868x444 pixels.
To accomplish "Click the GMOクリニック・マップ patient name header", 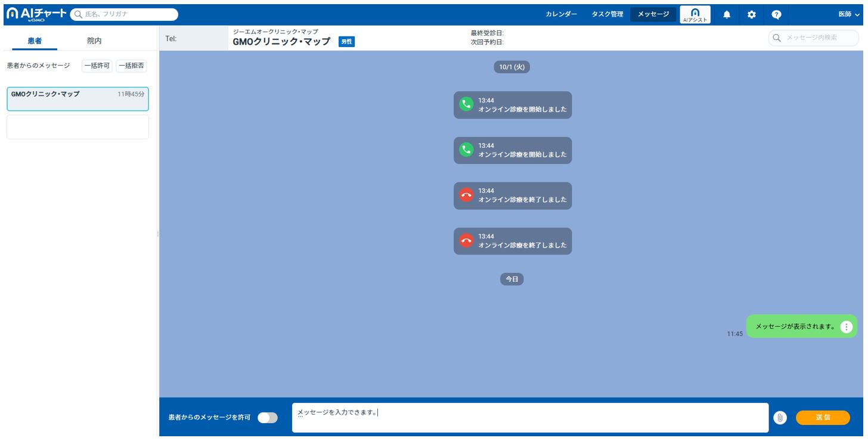I will pyautogui.click(x=281, y=42).
